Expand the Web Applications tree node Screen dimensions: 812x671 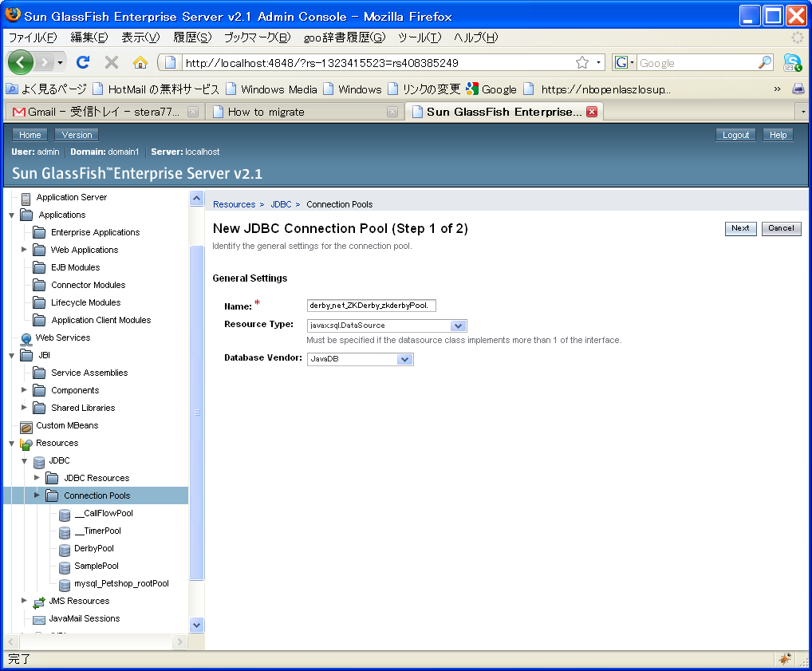(24, 249)
